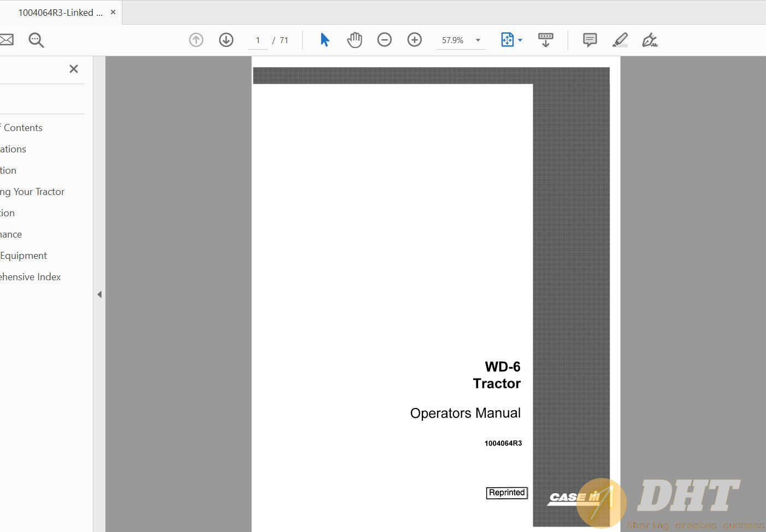766x532 pixels.
Task: Click the page number input field
Action: coord(258,40)
